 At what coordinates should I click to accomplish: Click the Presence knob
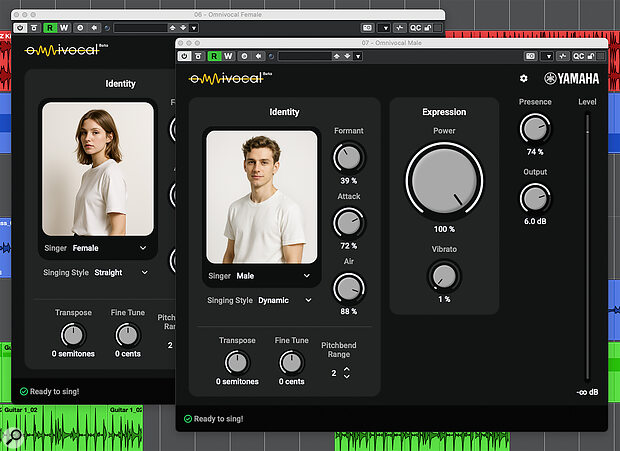[x=535, y=129]
